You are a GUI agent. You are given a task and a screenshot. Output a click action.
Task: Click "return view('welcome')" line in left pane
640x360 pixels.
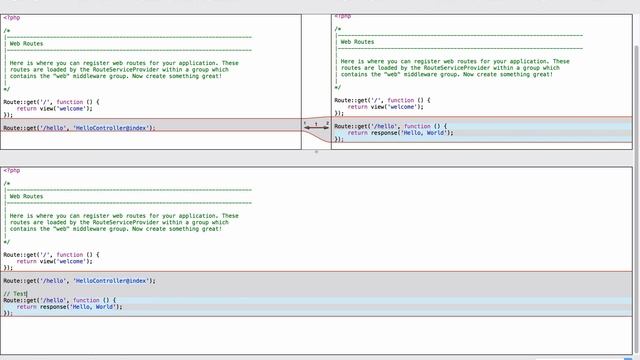55,109
